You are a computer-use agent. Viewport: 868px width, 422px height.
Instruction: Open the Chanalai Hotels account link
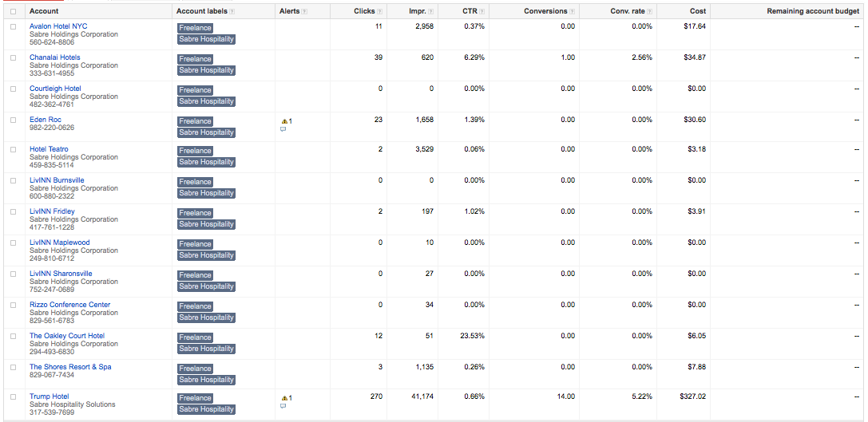[55, 57]
